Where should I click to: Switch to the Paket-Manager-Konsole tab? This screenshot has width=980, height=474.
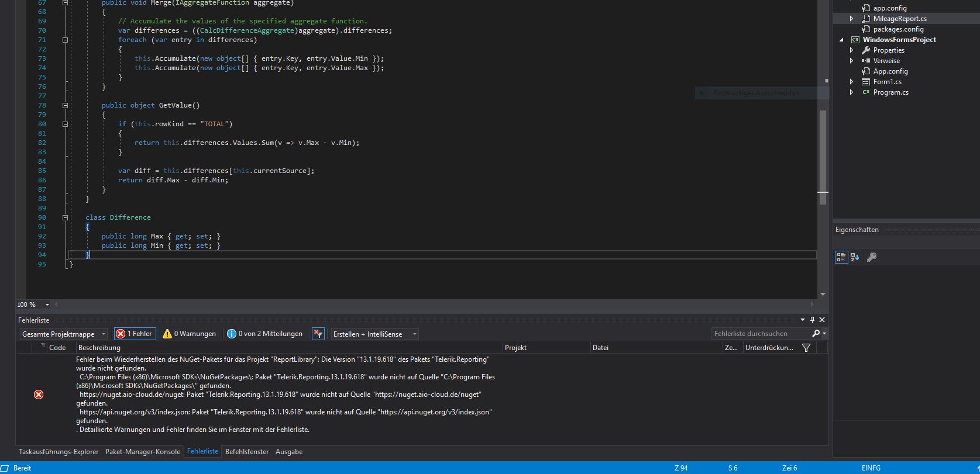(x=143, y=452)
